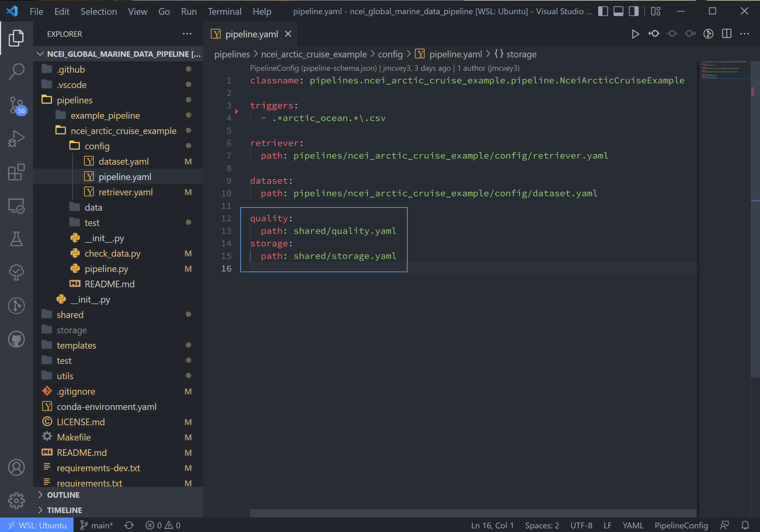
Task: Open the notifications bell icon
Action: 745,525
